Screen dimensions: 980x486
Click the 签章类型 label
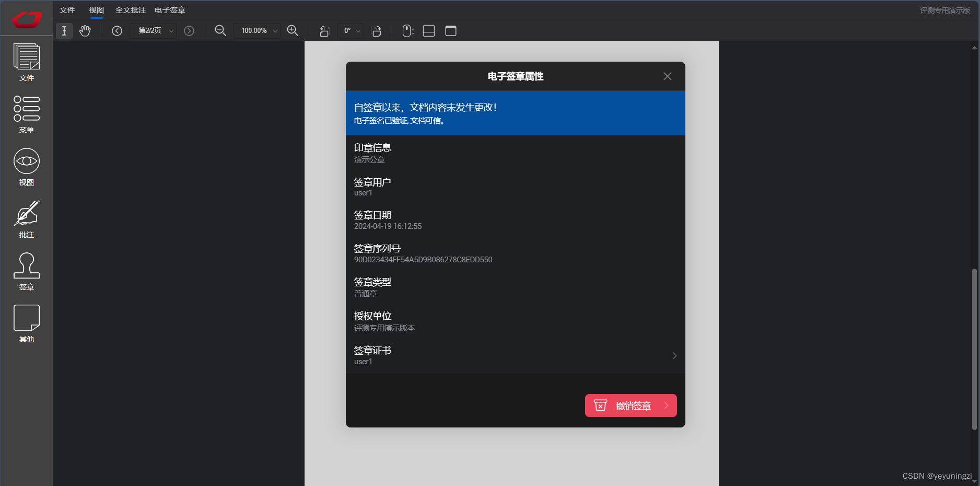(372, 282)
